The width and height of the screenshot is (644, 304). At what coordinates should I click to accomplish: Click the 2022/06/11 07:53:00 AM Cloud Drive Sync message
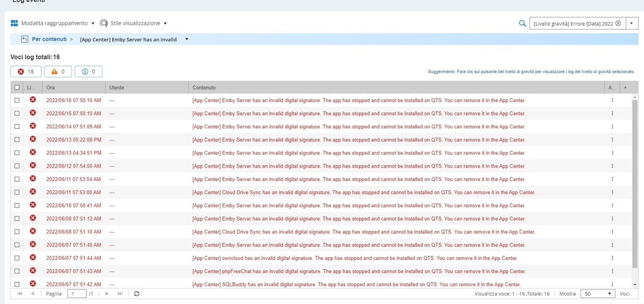363,192
